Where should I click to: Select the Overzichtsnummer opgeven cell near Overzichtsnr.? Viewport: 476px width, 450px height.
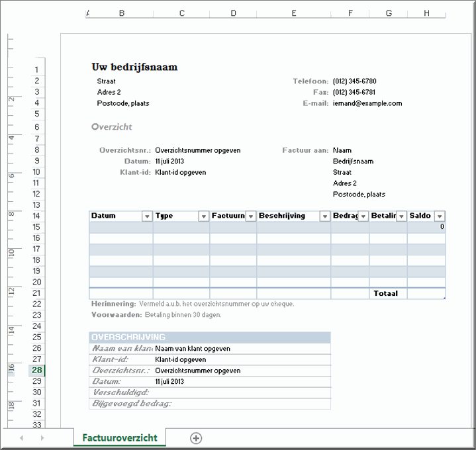pos(197,150)
